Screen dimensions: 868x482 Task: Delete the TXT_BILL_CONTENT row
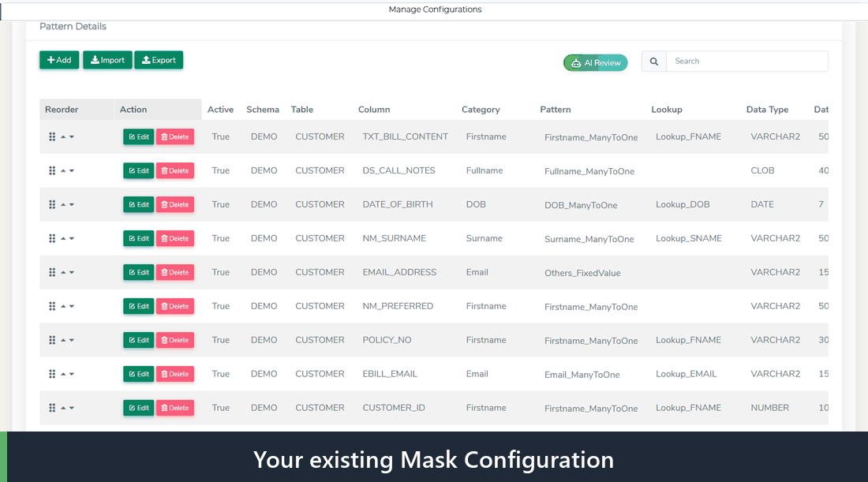[175, 136]
